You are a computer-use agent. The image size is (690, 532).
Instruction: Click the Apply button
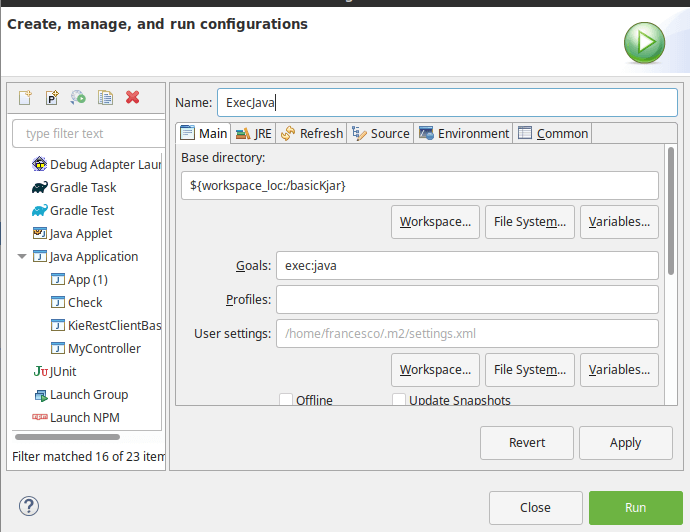(x=626, y=443)
